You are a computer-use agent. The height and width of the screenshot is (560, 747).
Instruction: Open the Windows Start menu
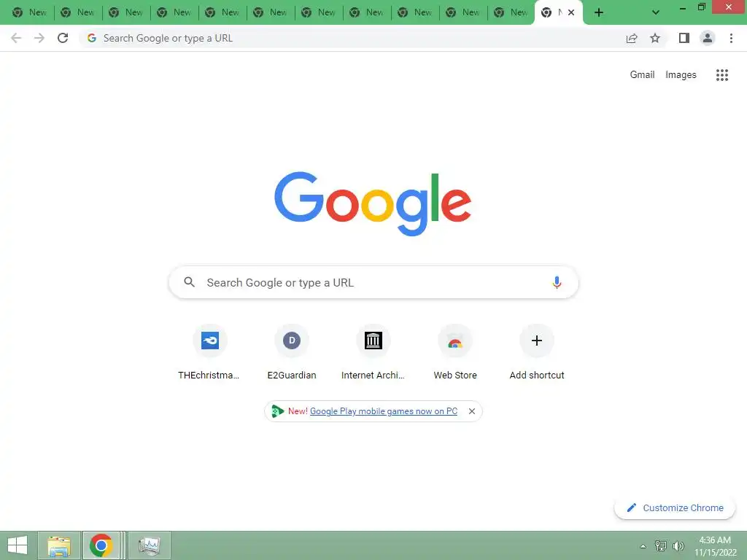[18, 545]
